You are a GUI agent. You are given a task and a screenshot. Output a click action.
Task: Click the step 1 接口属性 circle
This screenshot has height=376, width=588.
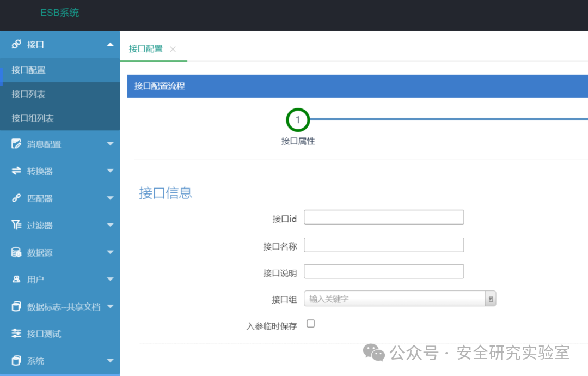pos(298,120)
